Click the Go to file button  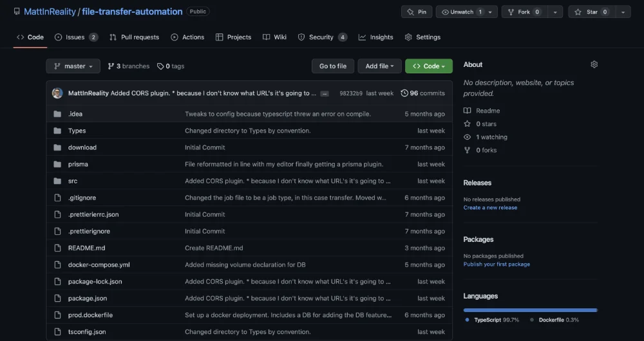click(333, 66)
